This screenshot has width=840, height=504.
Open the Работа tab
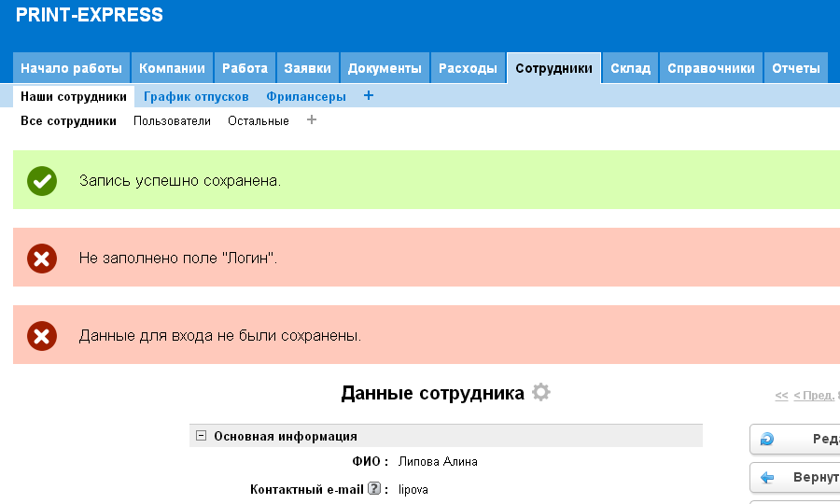pos(245,68)
